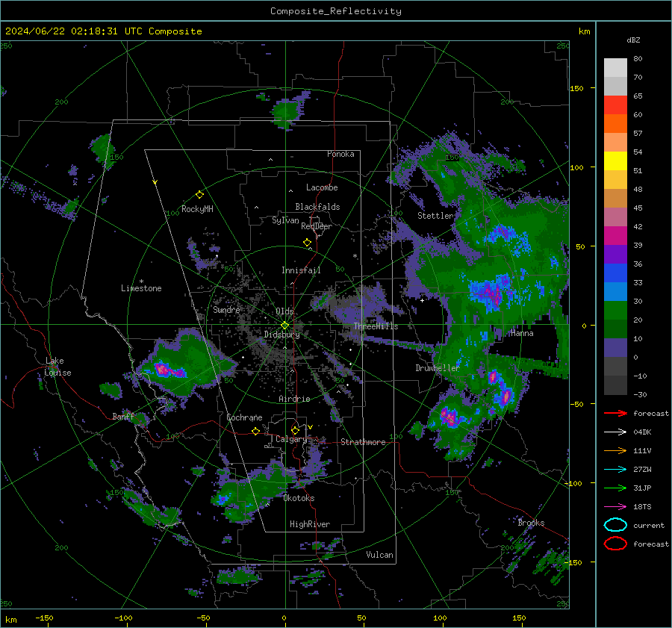Pick the magenta 39–42 dBZ swatch
Screen dimensions: 672x628
[615, 236]
